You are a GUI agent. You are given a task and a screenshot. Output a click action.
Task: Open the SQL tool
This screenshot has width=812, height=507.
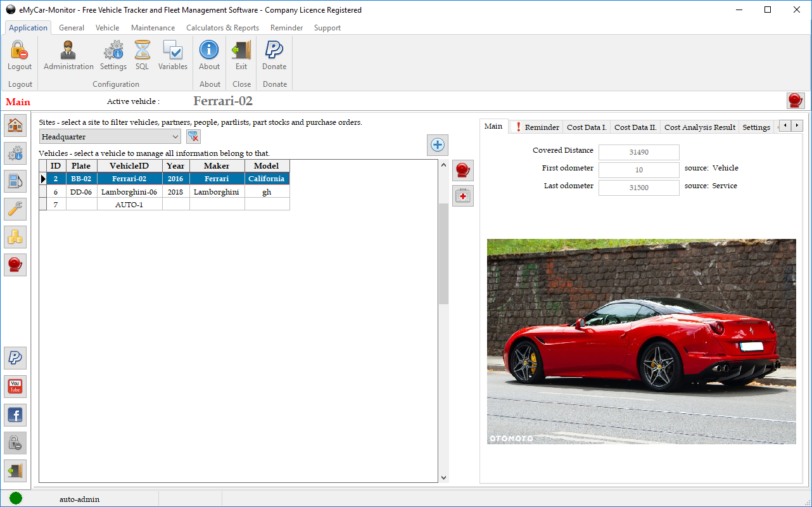tap(143, 55)
